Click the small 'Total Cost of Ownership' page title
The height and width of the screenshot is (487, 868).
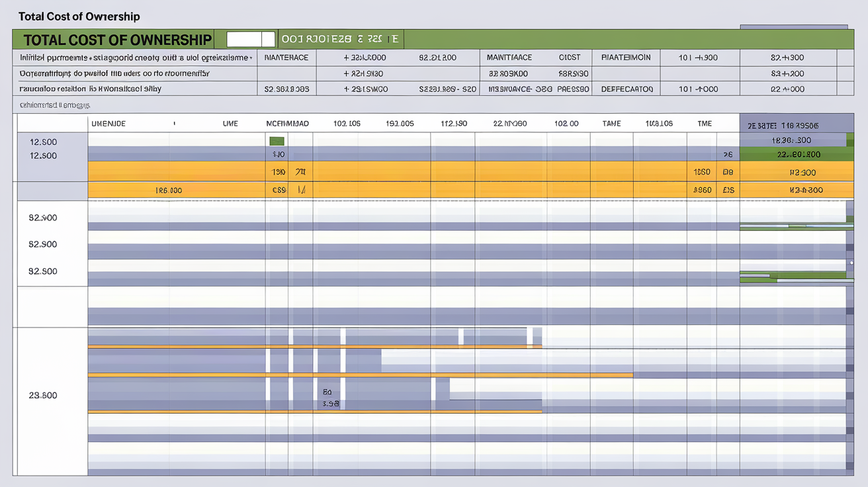(x=79, y=17)
